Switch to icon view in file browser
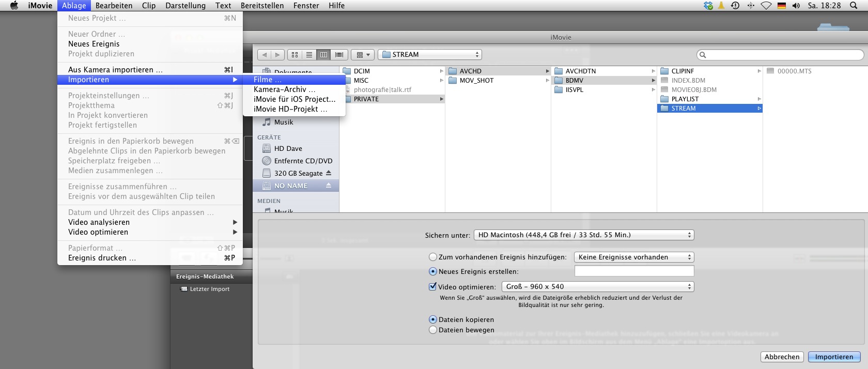This screenshot has height=369, width=868. pos(295,55)
